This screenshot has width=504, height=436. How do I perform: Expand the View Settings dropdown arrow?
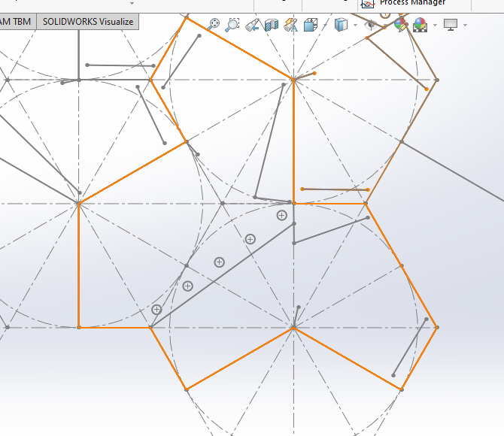tap(465, 26)
